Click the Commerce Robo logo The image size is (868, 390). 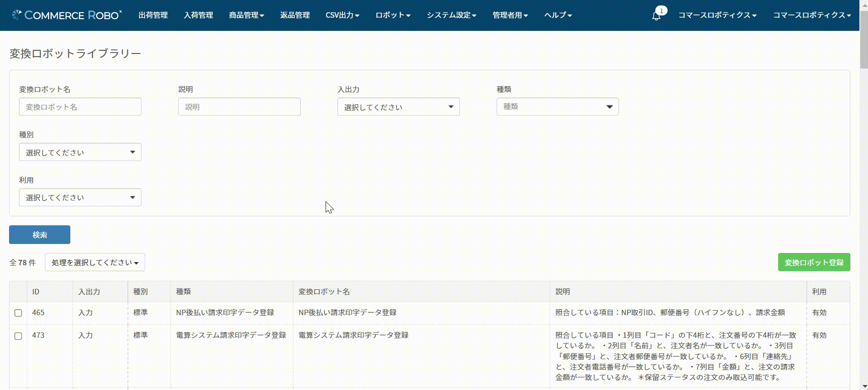(x=67, y=15)
